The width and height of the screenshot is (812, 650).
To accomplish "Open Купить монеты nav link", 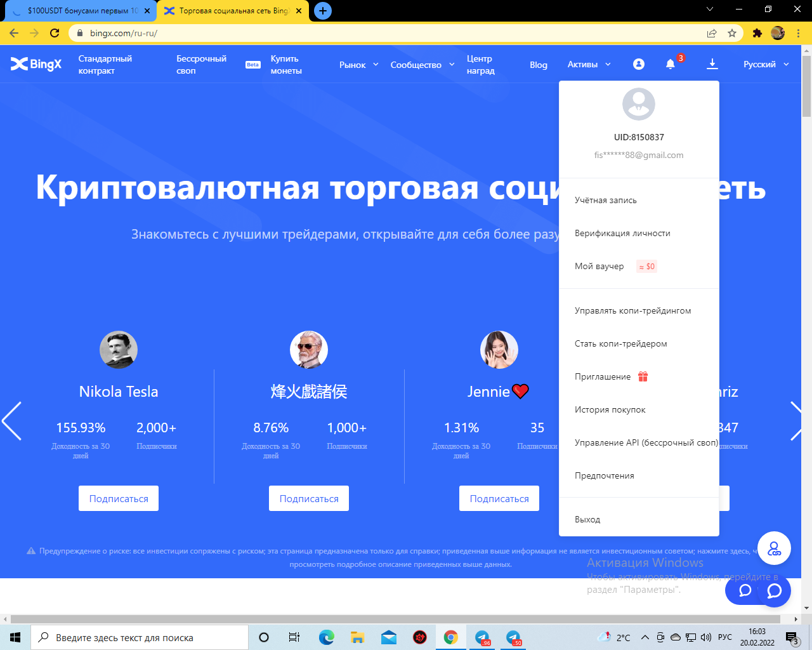I will 286,65.
